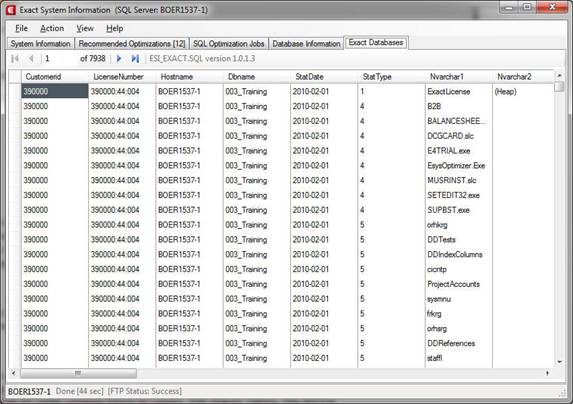The height and width of the screenshot is (404, 573).
Task: Select the staffl cell
Action: (458, 358)
